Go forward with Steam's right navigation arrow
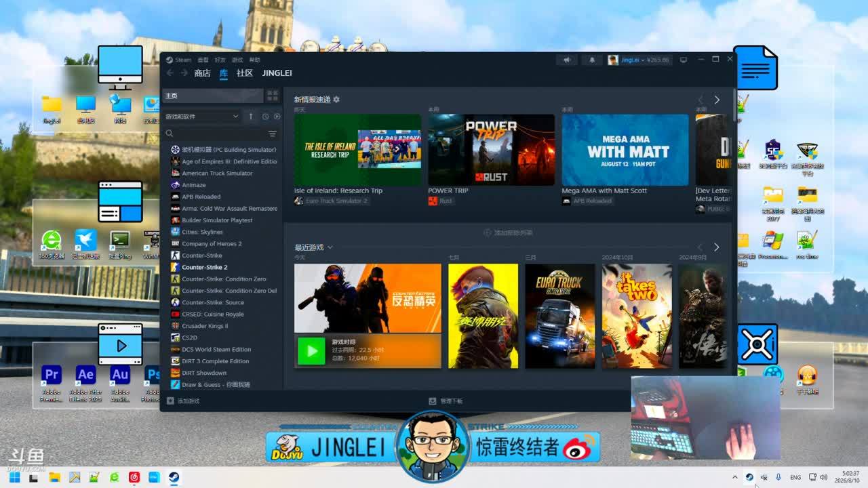The height and width of the screenshot is (488, 868). point(184,73)
